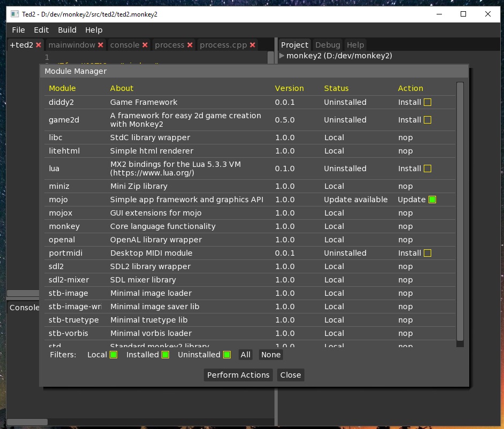Enable Install action for lua module
The image size is (504, 429).
point(427,168)
